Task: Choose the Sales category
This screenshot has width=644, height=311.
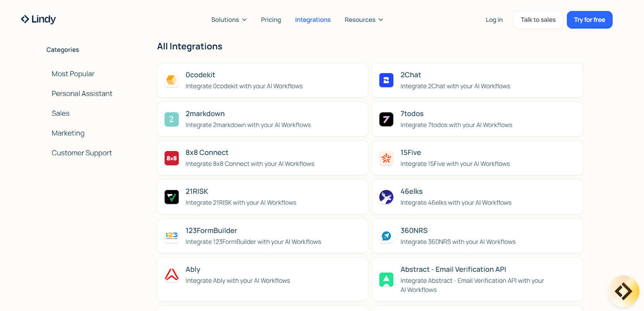Action: point(60,113)
